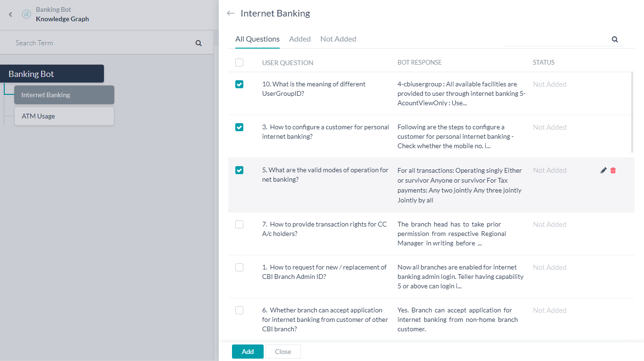Close the question list with the Close button
The height and width of the screenshot is (361, 644).
point(283,351)
